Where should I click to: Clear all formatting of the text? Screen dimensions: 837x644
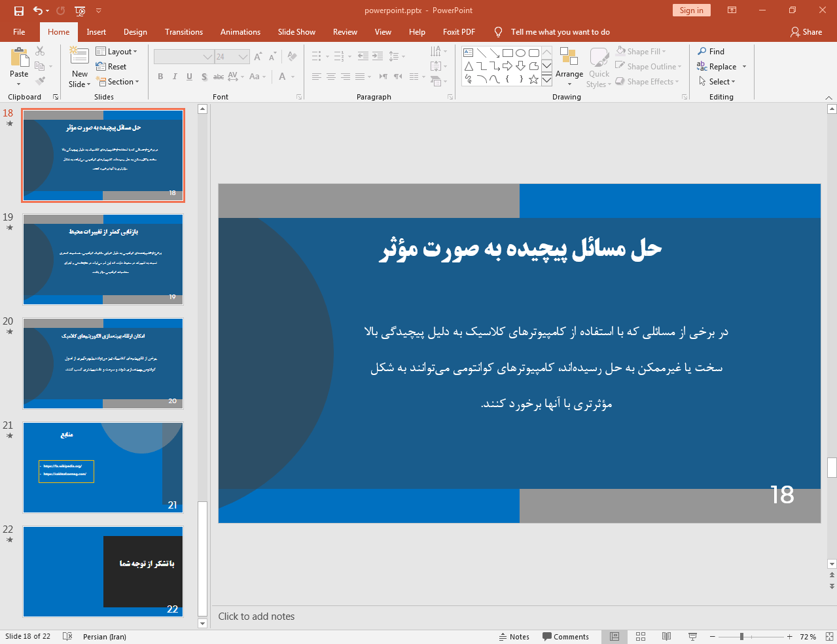(x=292, y=57)
